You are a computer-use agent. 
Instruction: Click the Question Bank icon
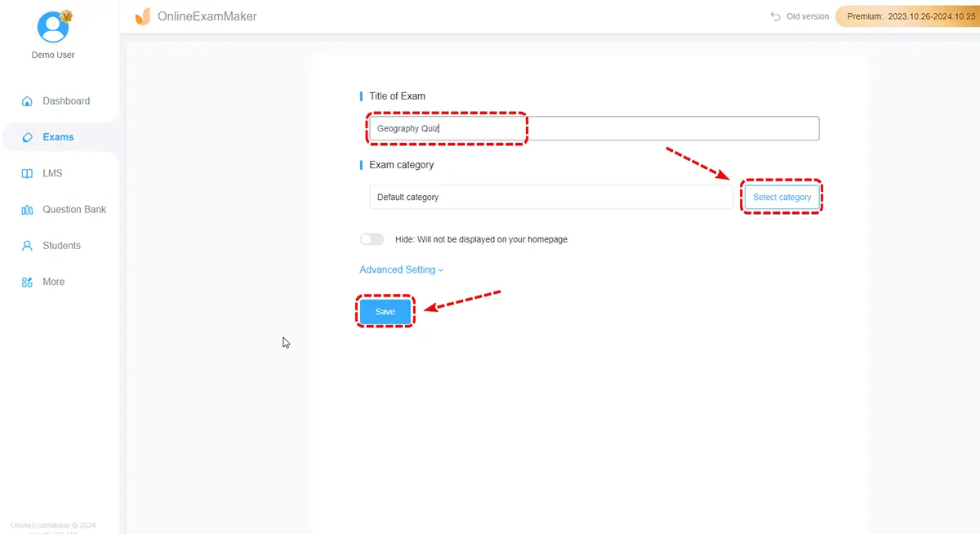pyautogui.click(x=27, y=210)
